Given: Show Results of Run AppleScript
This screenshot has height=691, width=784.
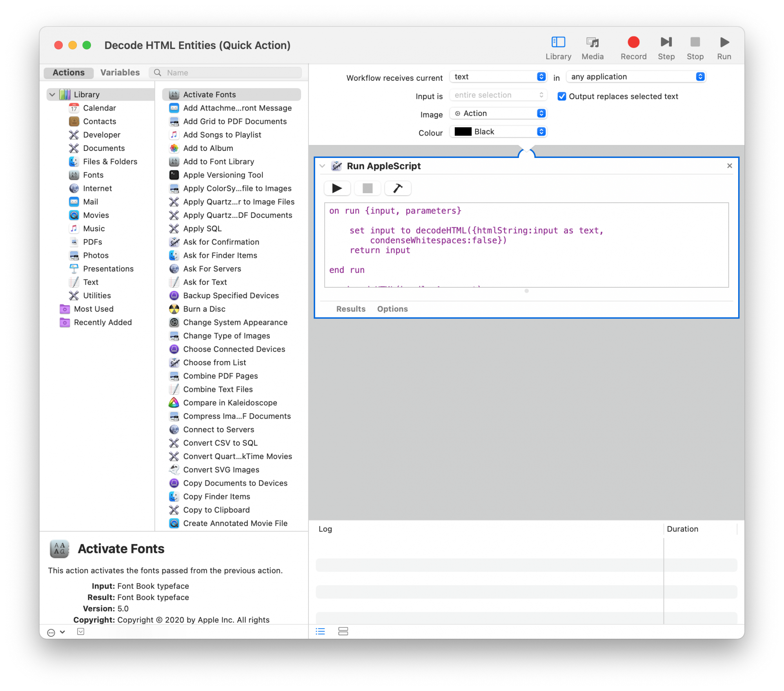Looking at the screenshot, I should (x=350, y=309).
